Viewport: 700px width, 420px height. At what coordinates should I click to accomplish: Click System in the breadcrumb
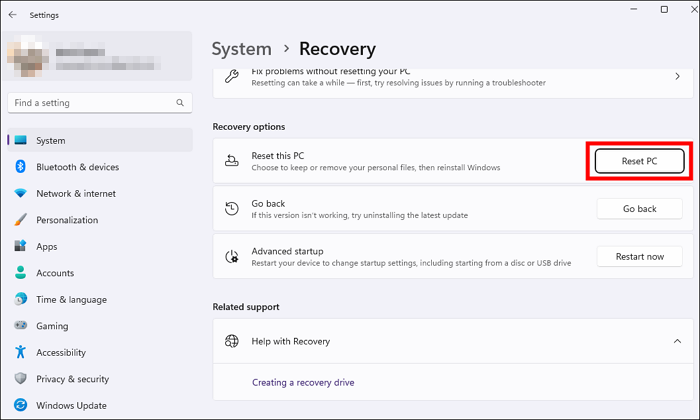click(242, 49)
